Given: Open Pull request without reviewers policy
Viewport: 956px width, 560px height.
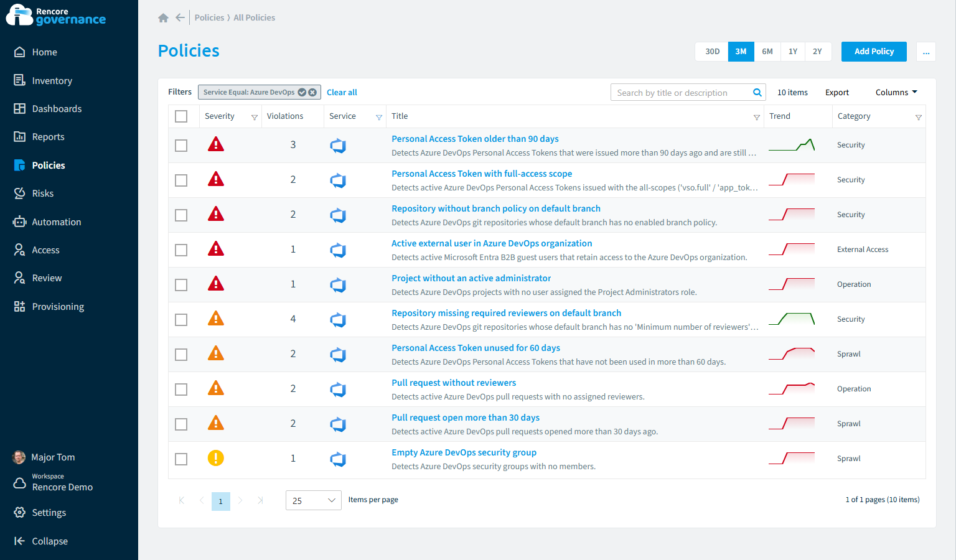Looking at the screenshot, I should click(454, 383).
